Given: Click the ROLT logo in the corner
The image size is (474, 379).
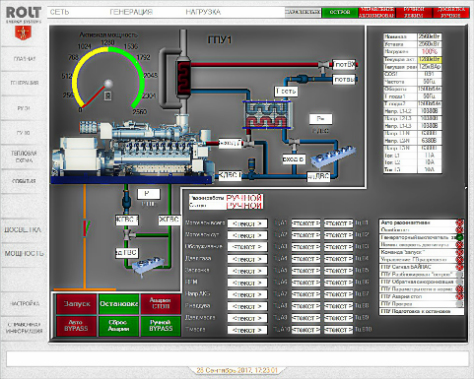Looking at the screenshot, I should tap(23, 14).
